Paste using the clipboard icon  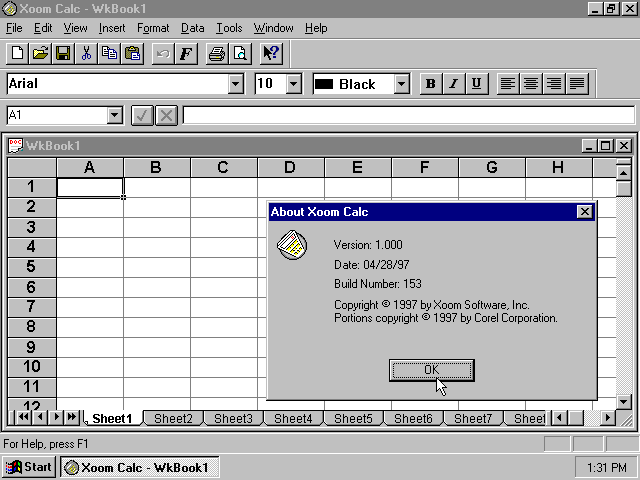click(x=133, y=53)
